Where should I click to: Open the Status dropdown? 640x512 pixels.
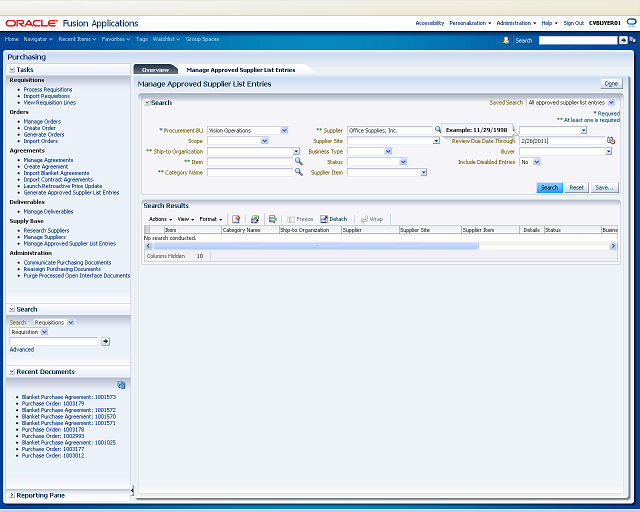coord(403,162)
